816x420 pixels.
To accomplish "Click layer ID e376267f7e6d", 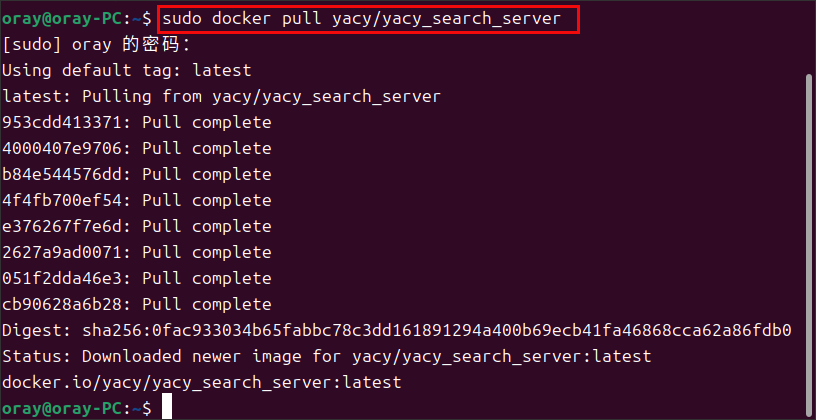I will tap(66, 226).
